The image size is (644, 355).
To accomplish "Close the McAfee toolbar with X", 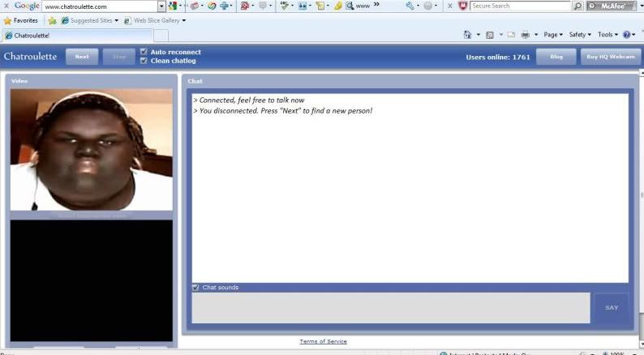I will [450, 6].
